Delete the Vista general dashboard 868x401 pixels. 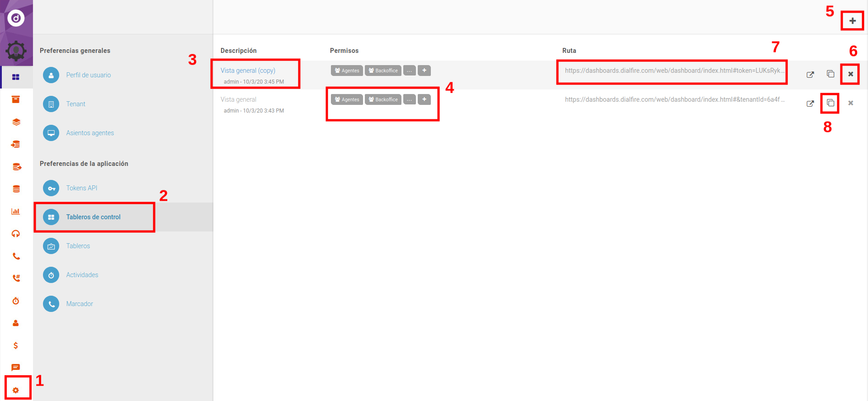coord(850,103)
